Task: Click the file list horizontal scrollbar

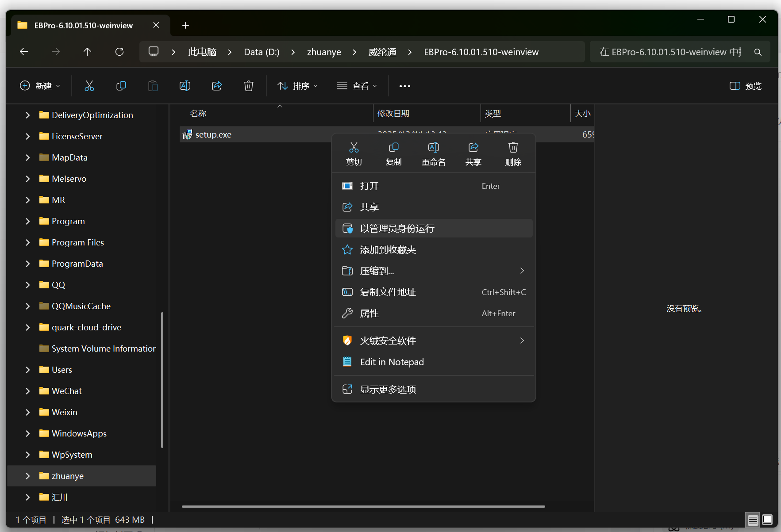Action: click(363, 506)
